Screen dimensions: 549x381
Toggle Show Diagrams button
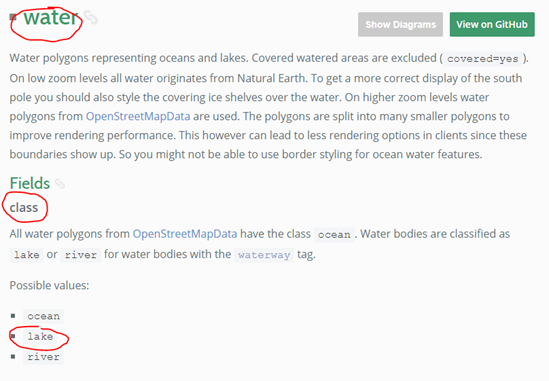click(400, 25)
